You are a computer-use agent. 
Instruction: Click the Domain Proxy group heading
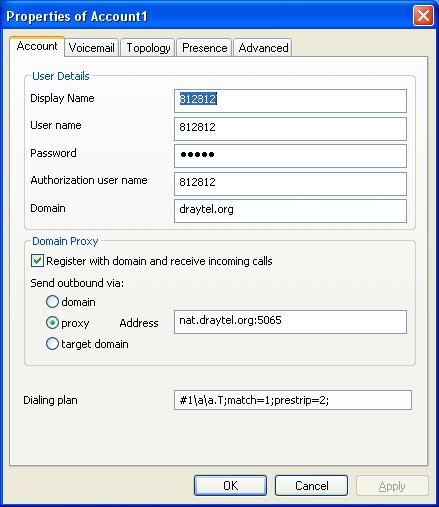coord(65,241)
